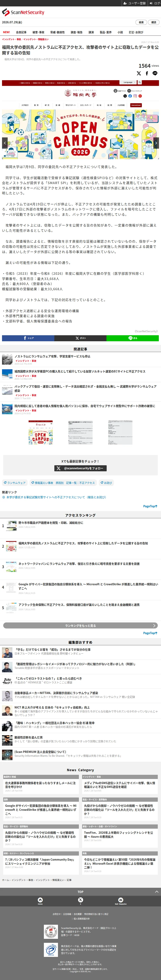Open the second document thumbnail in the image gallery
Screen dimensions: 161x980
80,432
